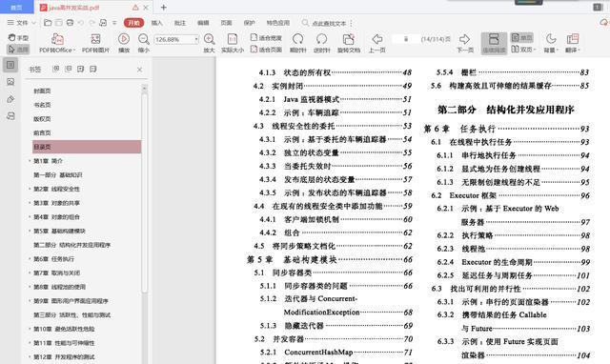This screenshot has width=610, height=364.
Task: Select the 插入 ribbon tab
Action: (156, 23)
